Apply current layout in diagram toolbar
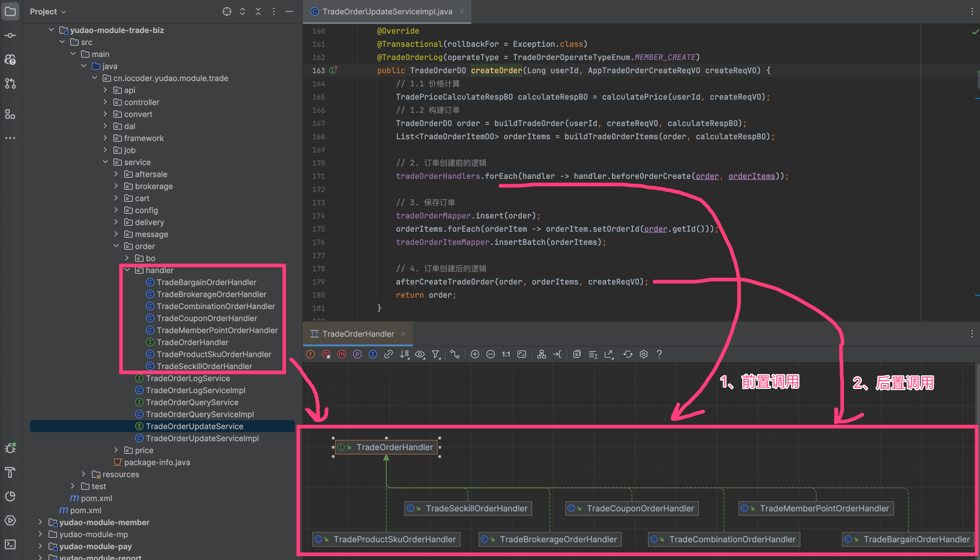The image size is (980, 560). [x=542, y=354]
